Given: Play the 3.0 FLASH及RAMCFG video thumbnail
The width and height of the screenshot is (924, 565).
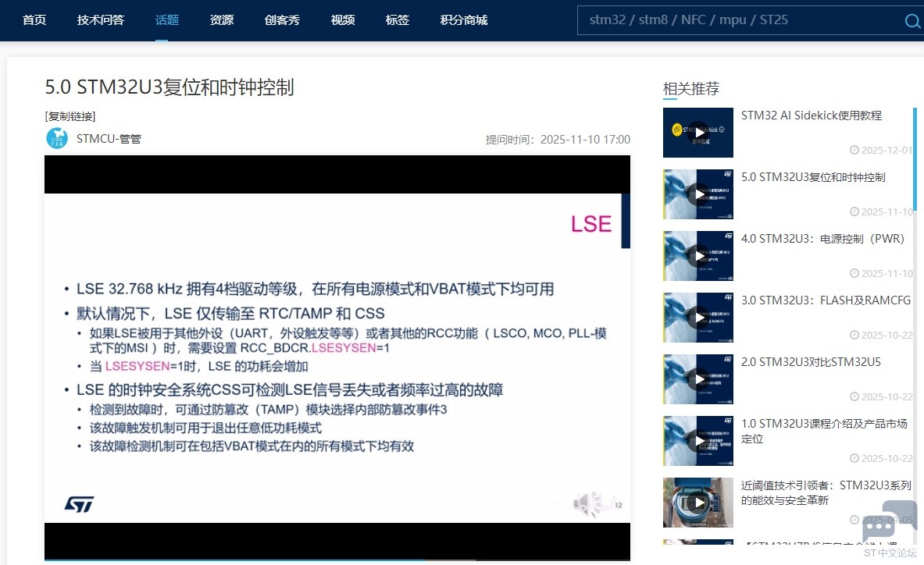Looking at the screenshot, I should (698, 318).
